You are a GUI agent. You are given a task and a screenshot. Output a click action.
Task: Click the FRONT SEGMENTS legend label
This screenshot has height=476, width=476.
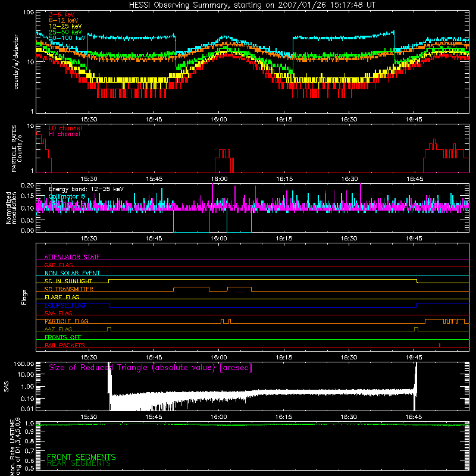(82, 457)
